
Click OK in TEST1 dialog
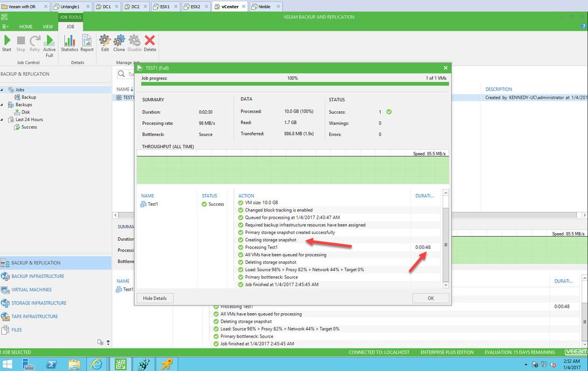[x=431, y=298]
